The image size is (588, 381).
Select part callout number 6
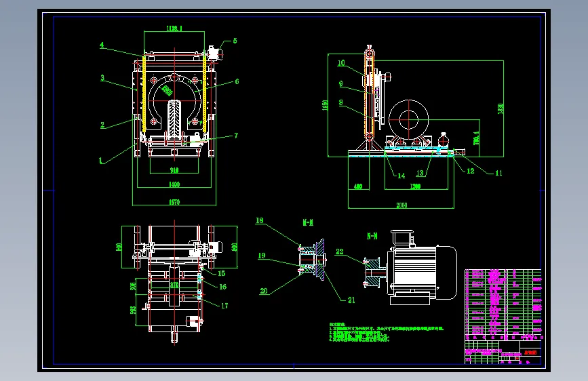pos(237,81)
